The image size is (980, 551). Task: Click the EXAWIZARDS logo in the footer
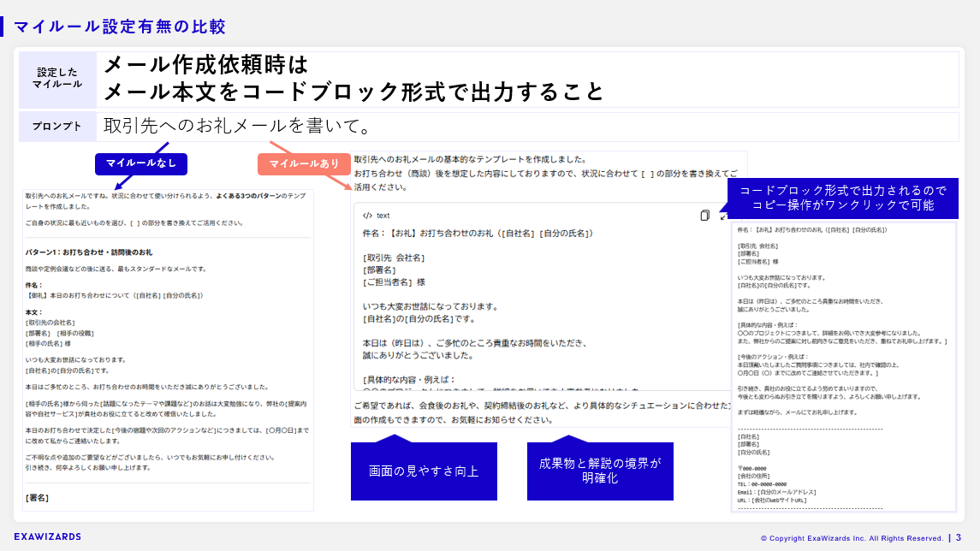pos(47,536)
